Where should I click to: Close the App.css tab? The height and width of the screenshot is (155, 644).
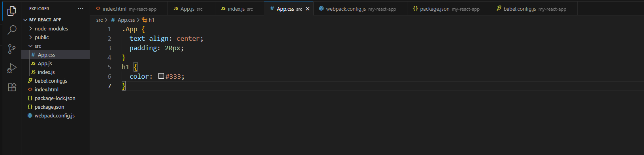click(x=307, y=9)
